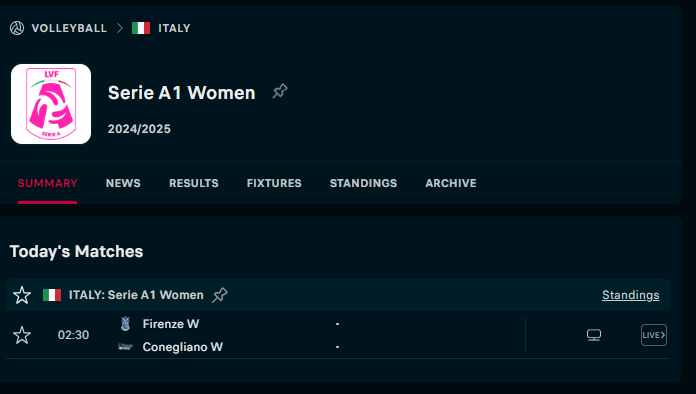Open the STANDINGS tab
This screenshot has width=696, height=394.
point(363,183)
